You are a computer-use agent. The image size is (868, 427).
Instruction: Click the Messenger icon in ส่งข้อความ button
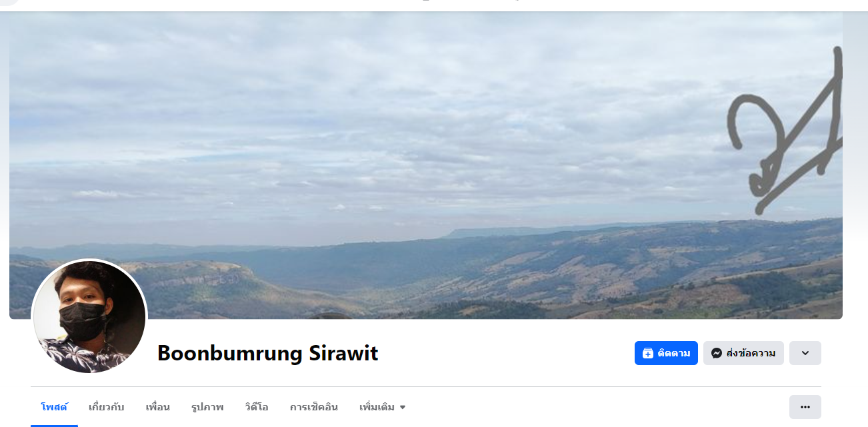coord(717,353)
